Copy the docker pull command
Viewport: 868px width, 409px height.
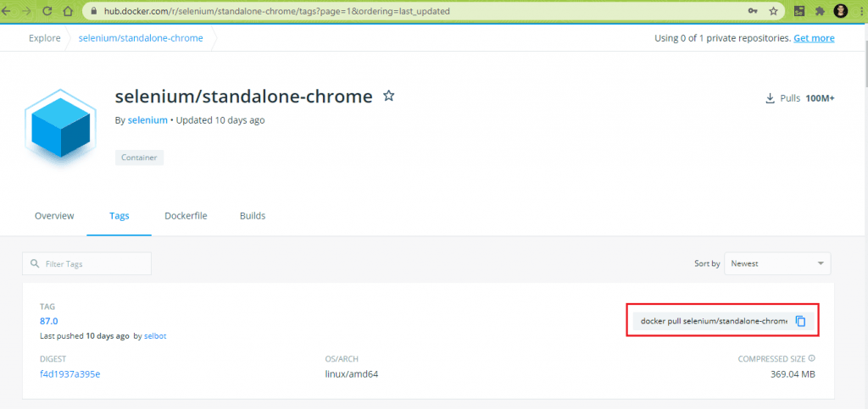[800, 322]
